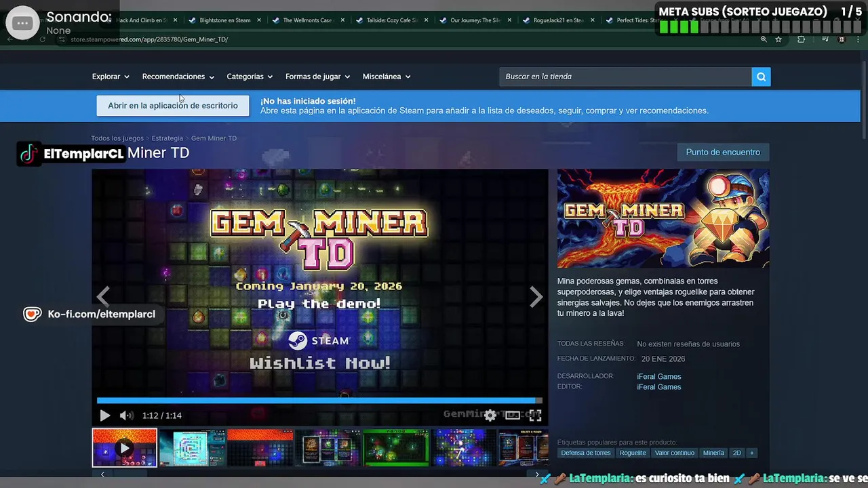Select the Roguelite tag

point(633,453)
